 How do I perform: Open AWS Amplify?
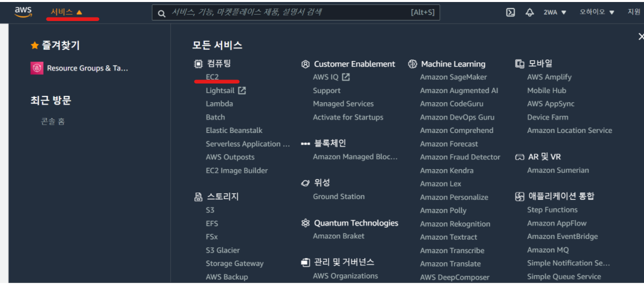pos(549,77)
